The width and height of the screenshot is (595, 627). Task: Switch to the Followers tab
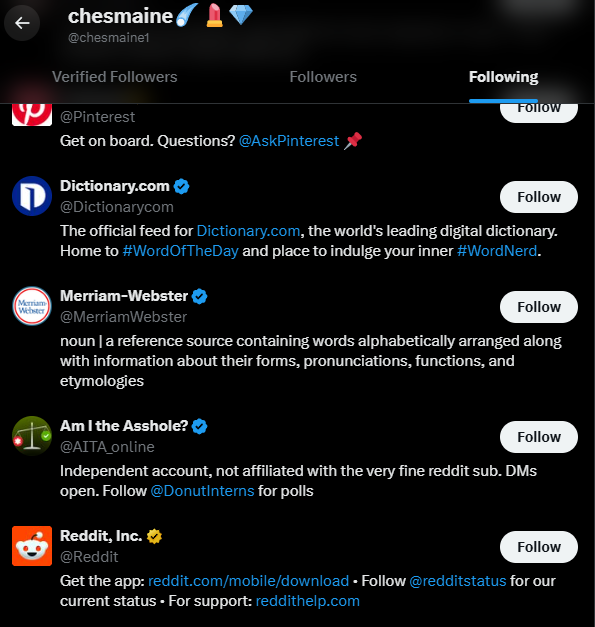tap(323, 77)
